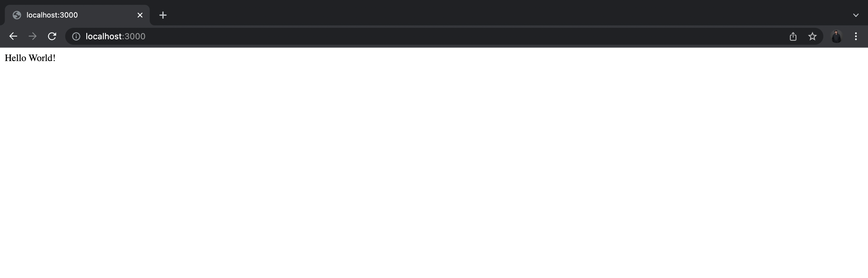
Task: Click the globe favicon on the tab
Action: (17, 15)
